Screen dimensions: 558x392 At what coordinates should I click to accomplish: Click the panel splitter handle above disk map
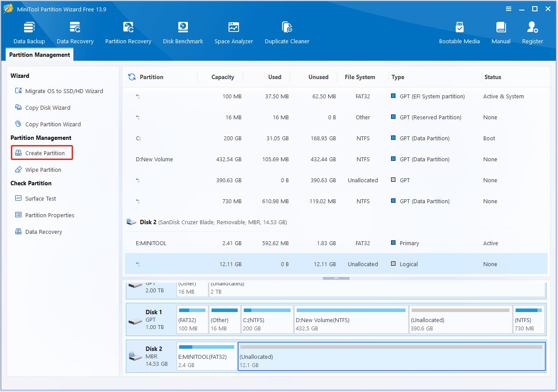point(336,278)
